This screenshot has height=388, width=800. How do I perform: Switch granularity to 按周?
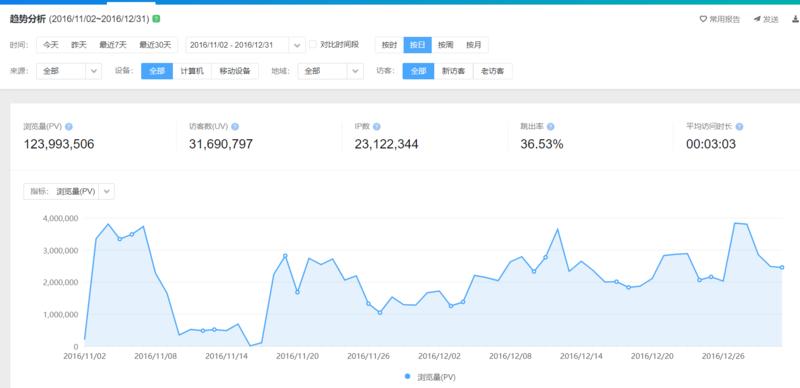pos(445,45)
